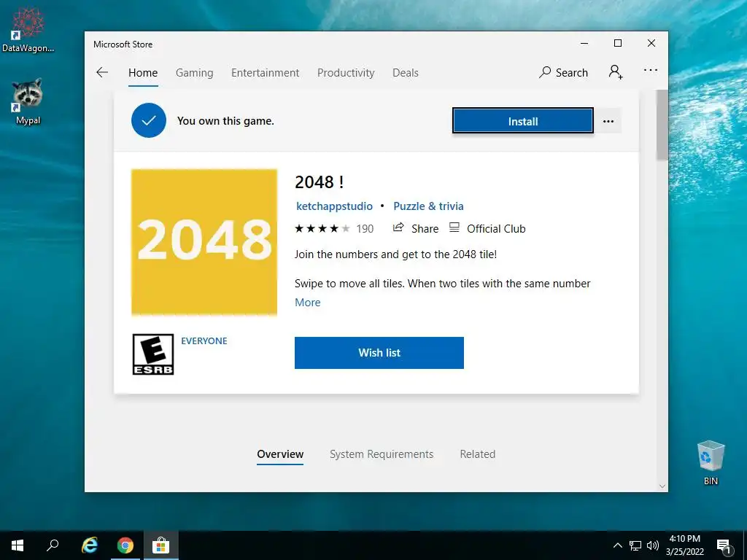Go back with the Store back arrow
747x560 pixels.
point(102,72)
